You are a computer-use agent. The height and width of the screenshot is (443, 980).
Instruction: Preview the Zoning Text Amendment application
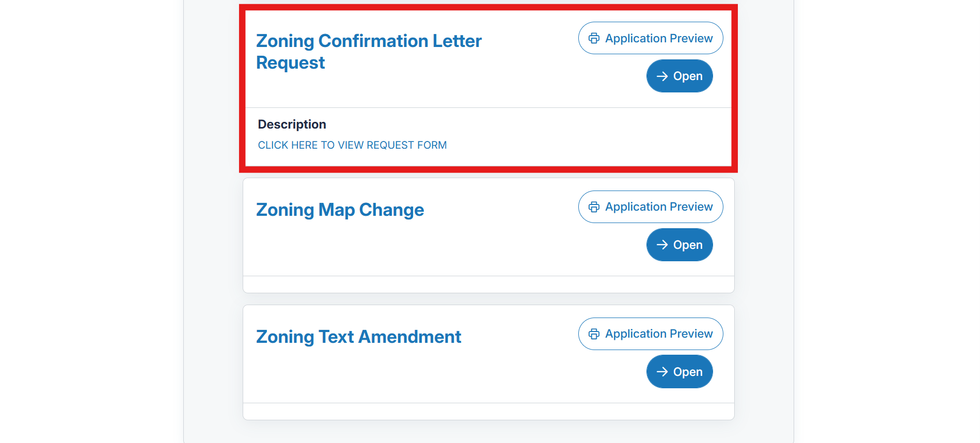point(650,334)
